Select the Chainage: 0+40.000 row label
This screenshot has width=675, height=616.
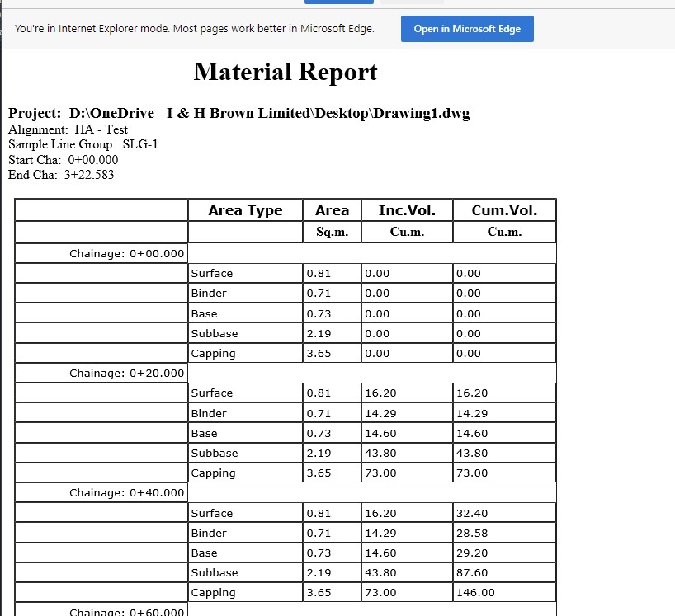point(126,492)
